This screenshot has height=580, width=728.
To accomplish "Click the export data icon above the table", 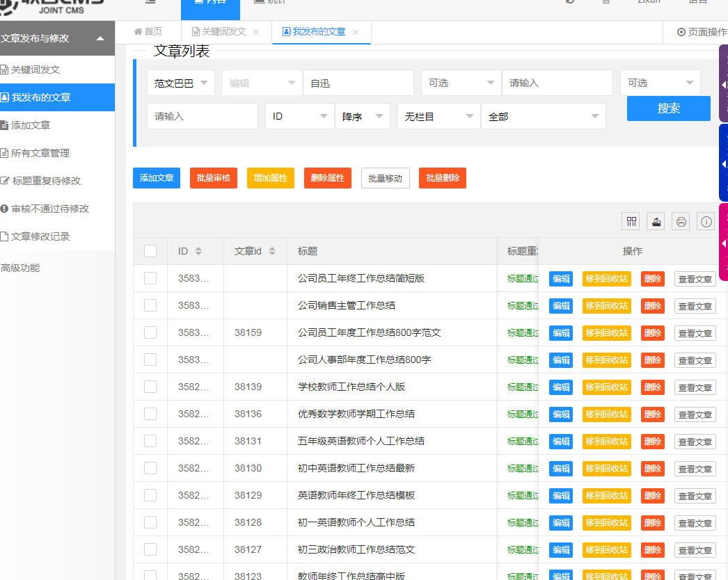I will point(656,221).
